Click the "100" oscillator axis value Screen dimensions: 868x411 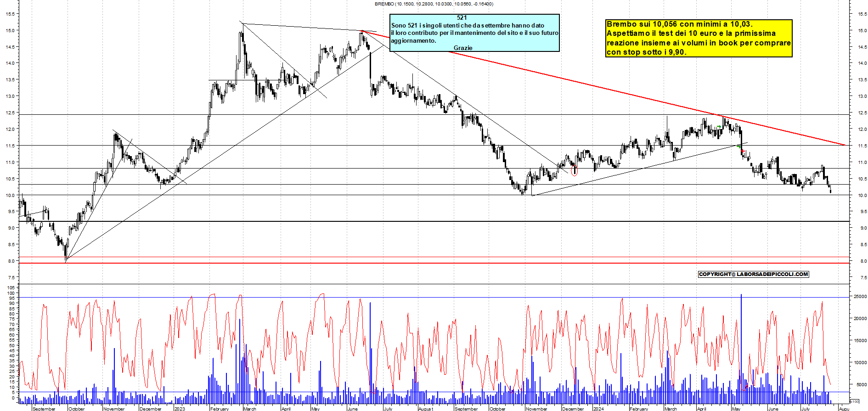pyautogui.click(x=11, y=293)
